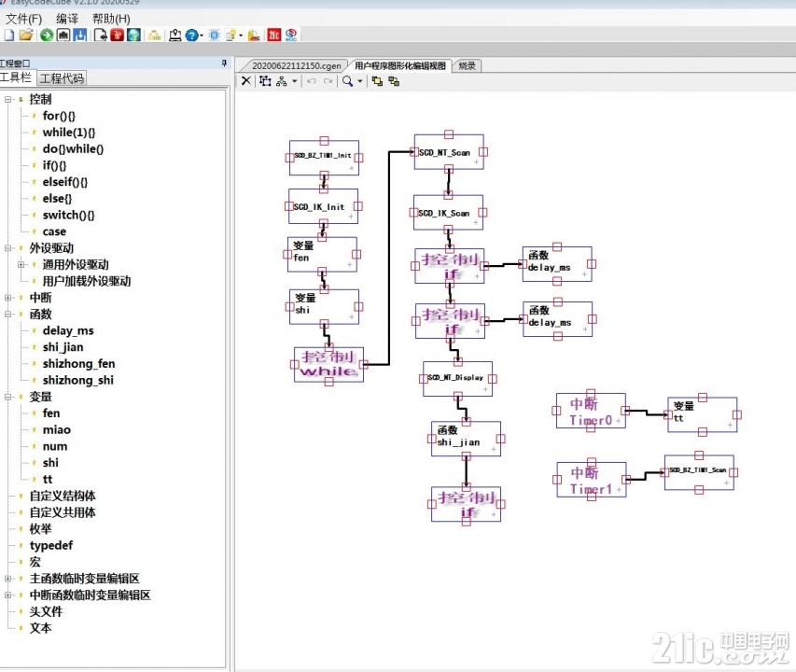This screenshot has width=796, height=672.
Task: Switch to the 烧录 tab
Action: point(467,66)
